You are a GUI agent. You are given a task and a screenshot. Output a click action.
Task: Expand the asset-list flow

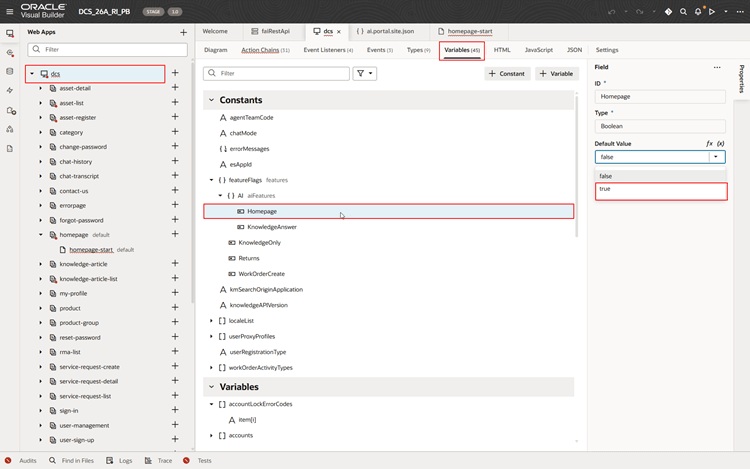pos(41,103)
